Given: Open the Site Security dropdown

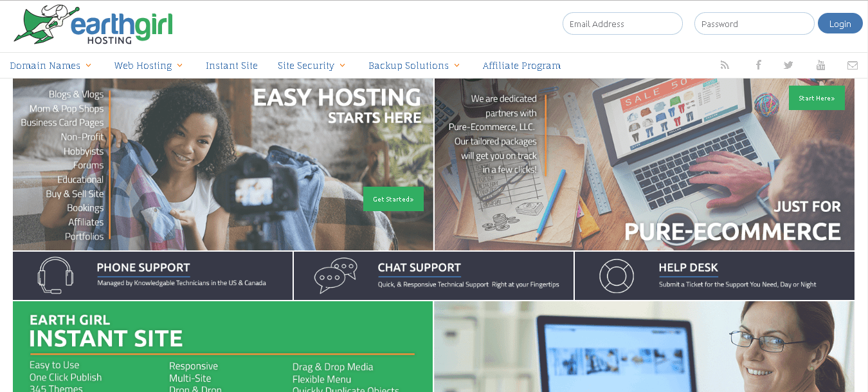Looking at the screenshot, I should [312, 66].
